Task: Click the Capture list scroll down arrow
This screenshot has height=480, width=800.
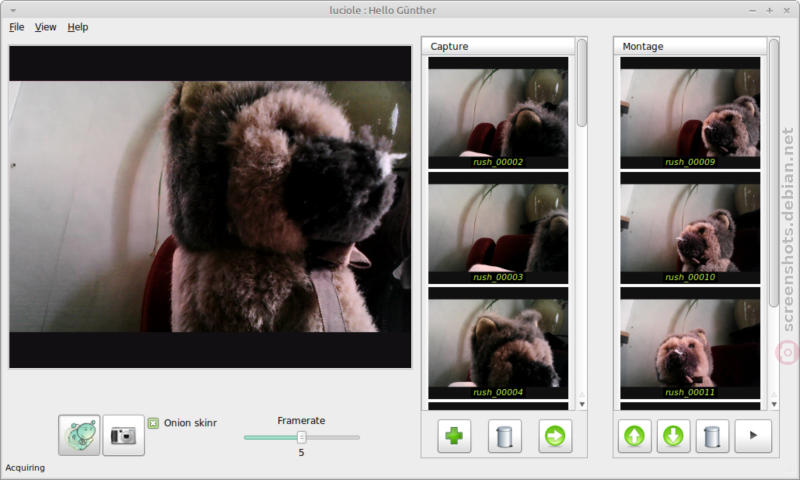Action: (582, 405)
